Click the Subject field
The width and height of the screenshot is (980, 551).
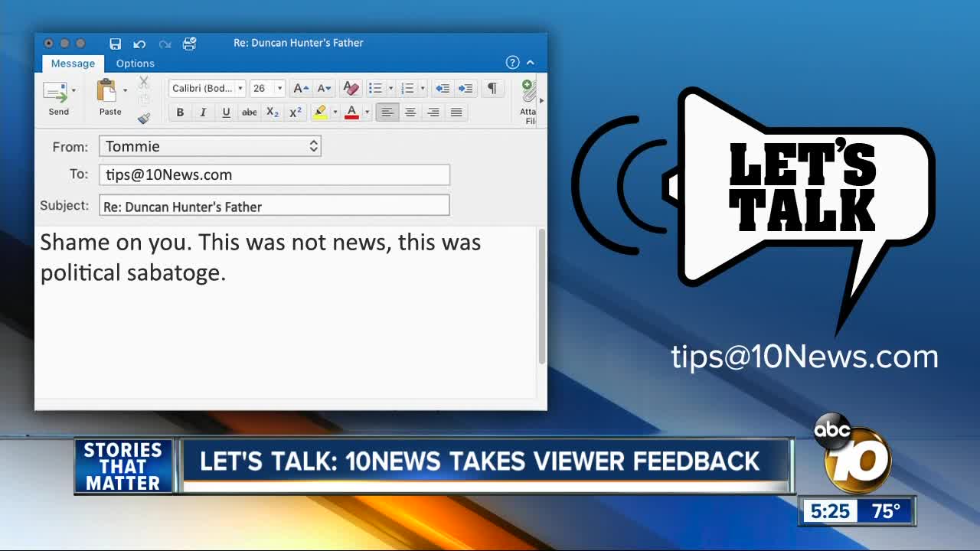pyautogui.click(x=274, y=206)
